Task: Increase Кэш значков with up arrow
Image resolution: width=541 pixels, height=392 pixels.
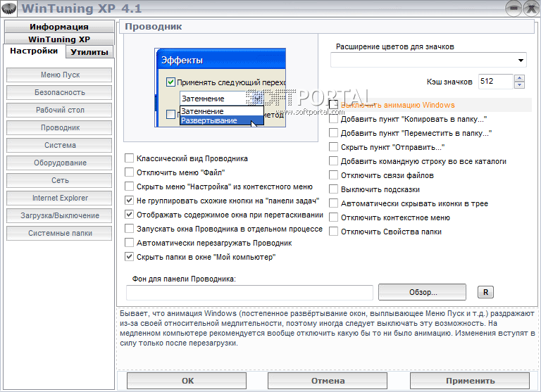Action: [x=519, y=78]
